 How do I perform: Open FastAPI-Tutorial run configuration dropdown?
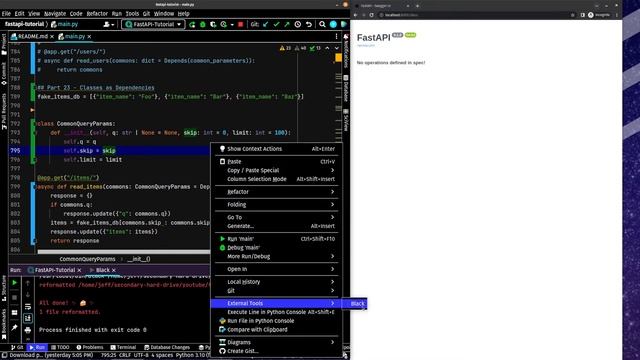pyautogui.click(x=153, y=24)
